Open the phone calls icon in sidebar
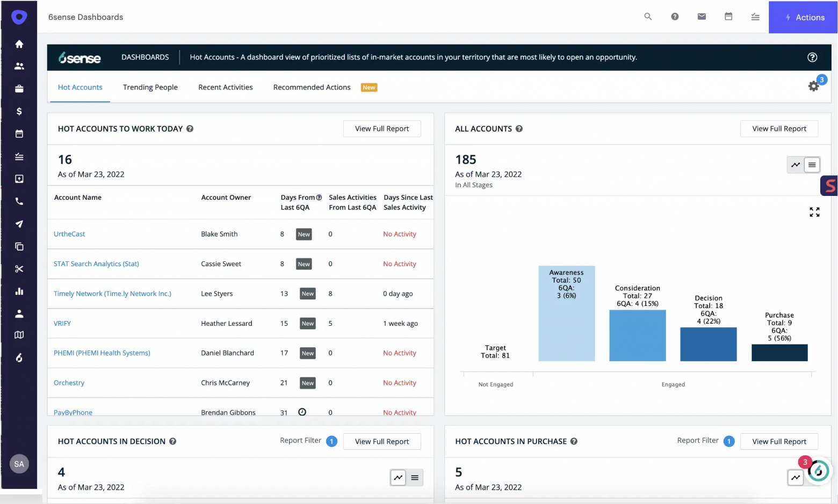This screenshot has height=504, width=838. coord(19,201)
